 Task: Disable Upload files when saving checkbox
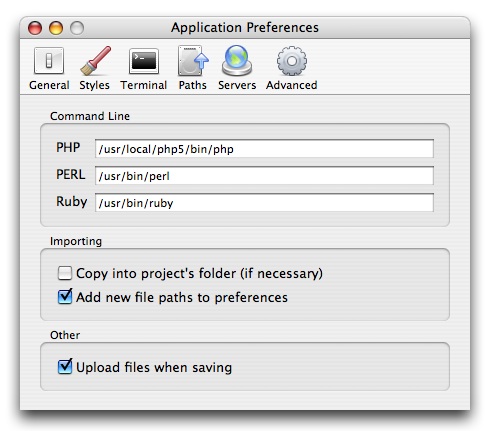[65, 366]
